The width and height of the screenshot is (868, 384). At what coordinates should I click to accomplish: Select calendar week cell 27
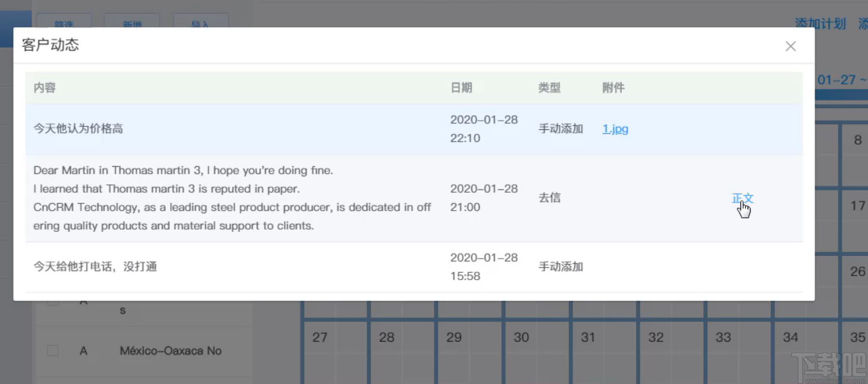click(x=320, y=337)
